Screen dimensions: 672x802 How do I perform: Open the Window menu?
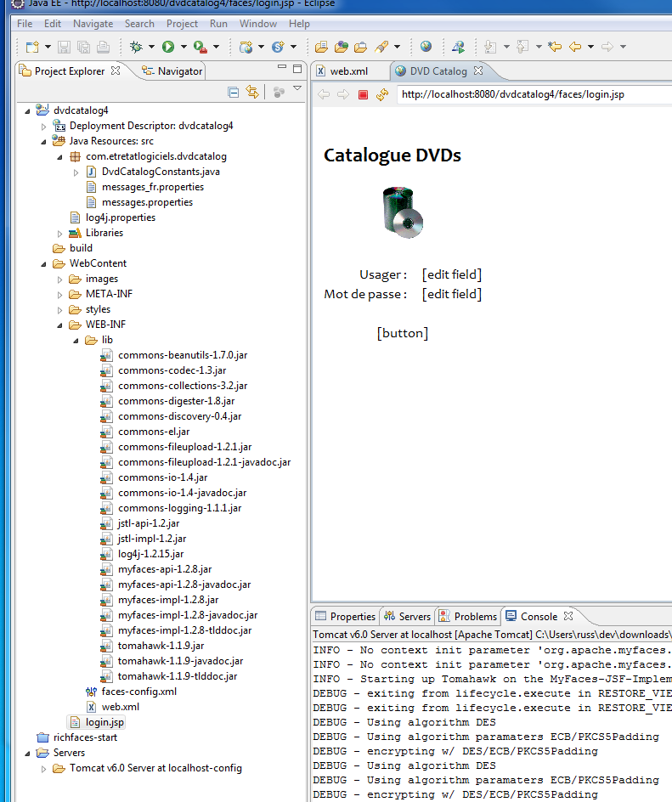coord(258,24)
